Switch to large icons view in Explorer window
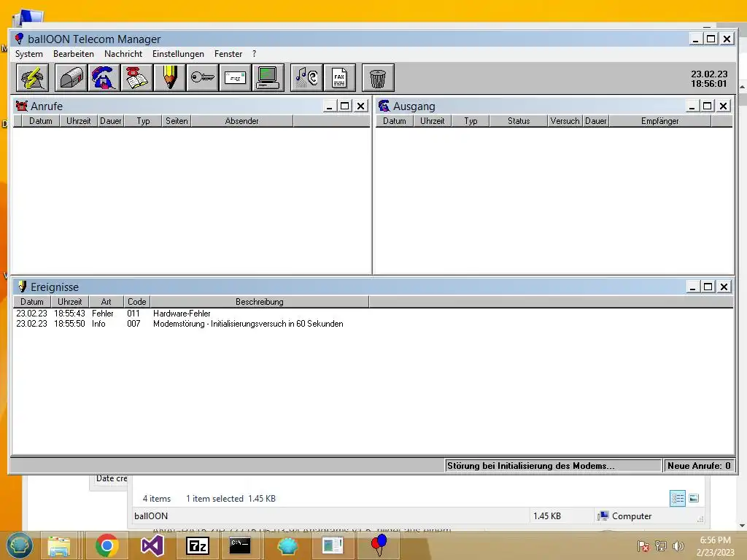Screen dimensions: 747x560 click(694, 499)
